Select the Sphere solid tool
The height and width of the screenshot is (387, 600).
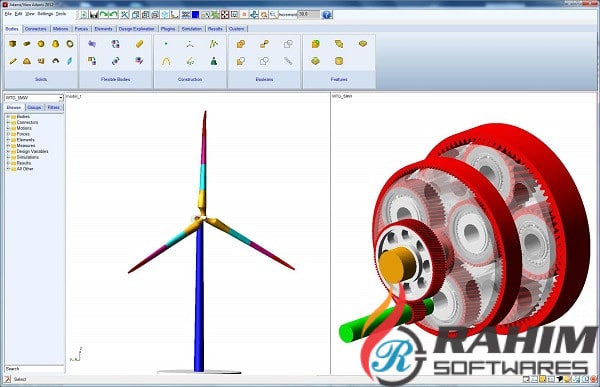(x=41, y=44)
